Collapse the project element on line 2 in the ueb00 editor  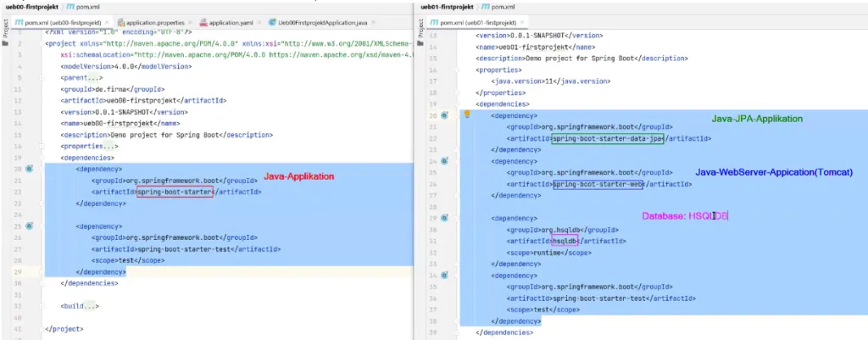tap(42, 43)
